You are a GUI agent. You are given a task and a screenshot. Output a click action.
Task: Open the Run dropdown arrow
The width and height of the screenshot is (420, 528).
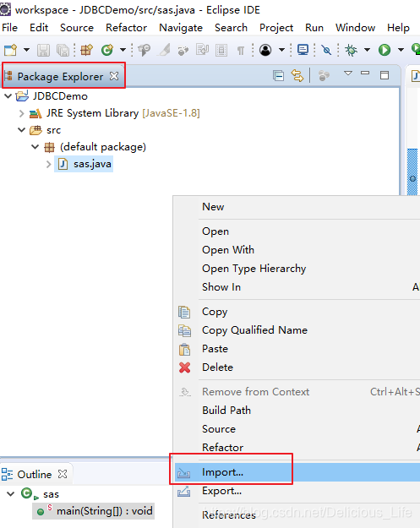401,50
